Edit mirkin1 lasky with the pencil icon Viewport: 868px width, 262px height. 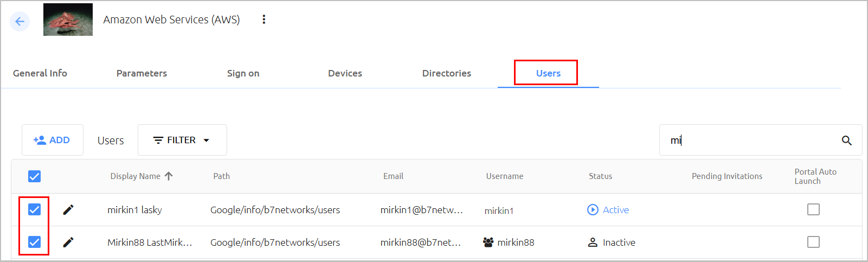pyautogui.click(x=68, y=209)
